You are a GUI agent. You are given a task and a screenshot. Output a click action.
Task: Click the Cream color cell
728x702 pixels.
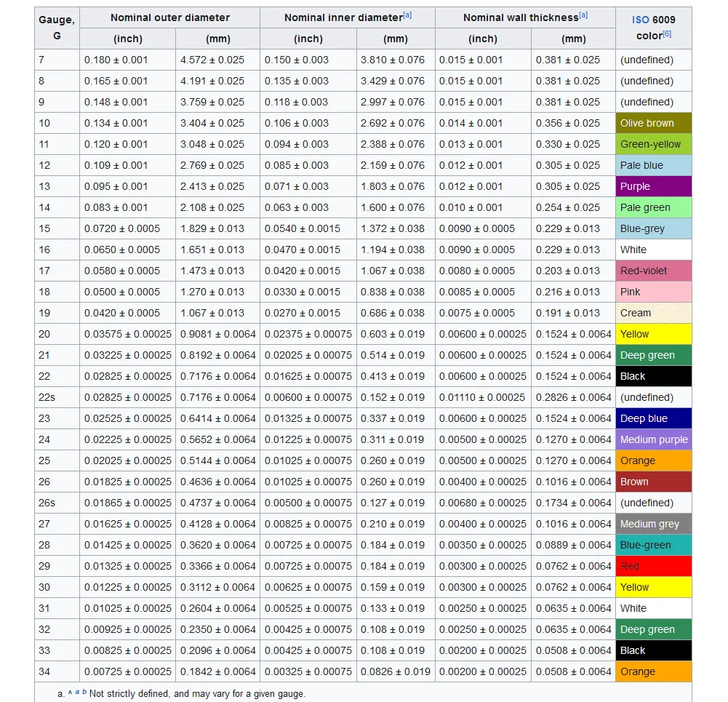654,313
